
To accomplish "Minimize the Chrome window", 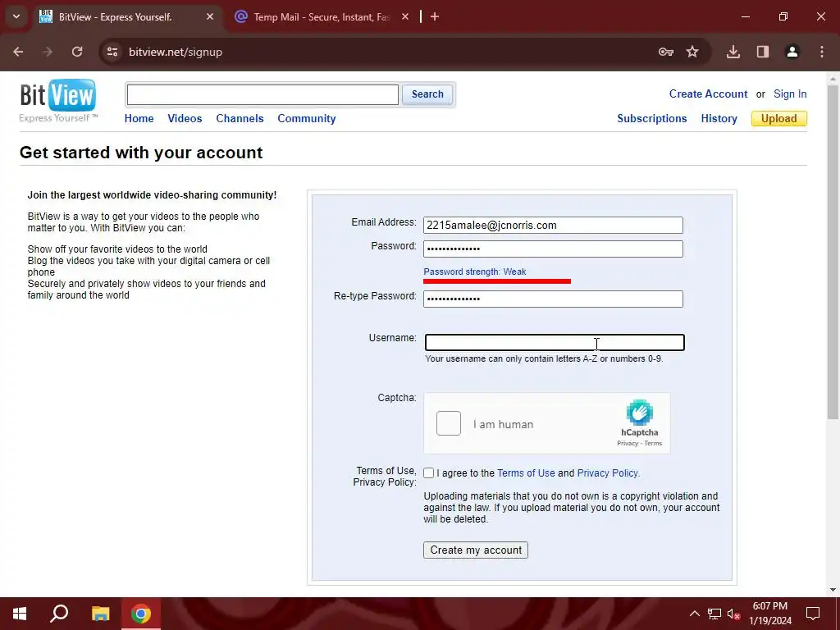I will [745, 16].
